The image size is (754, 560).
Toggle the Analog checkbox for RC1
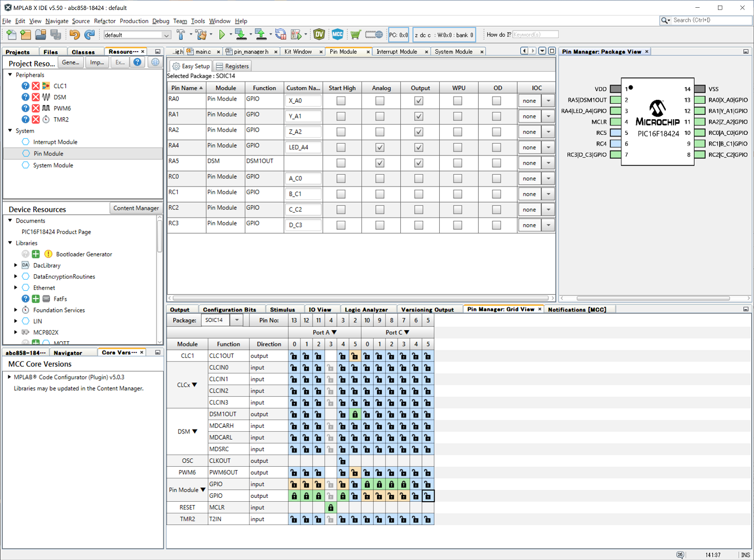click(x=380, y=194)
